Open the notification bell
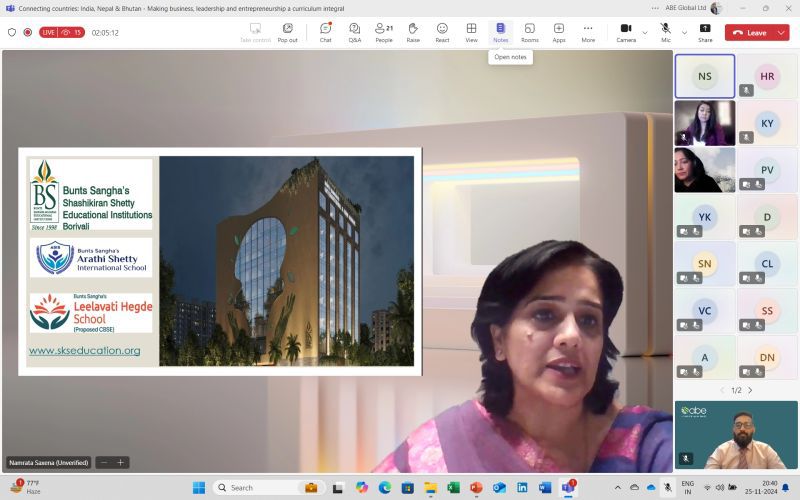This screenshot has height=500, width=800. 786,488
